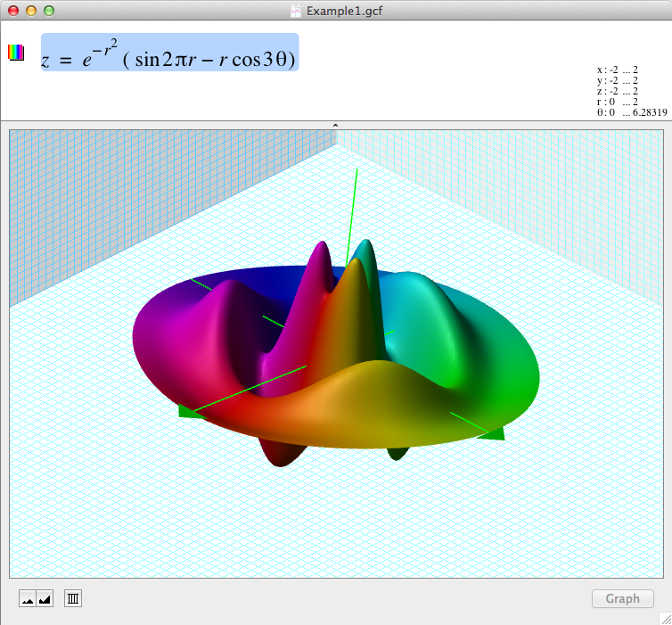This screenshot has width=672, height=625.
Task: Click the x: -2 ... 2 range text
Action: click(618, 70)
